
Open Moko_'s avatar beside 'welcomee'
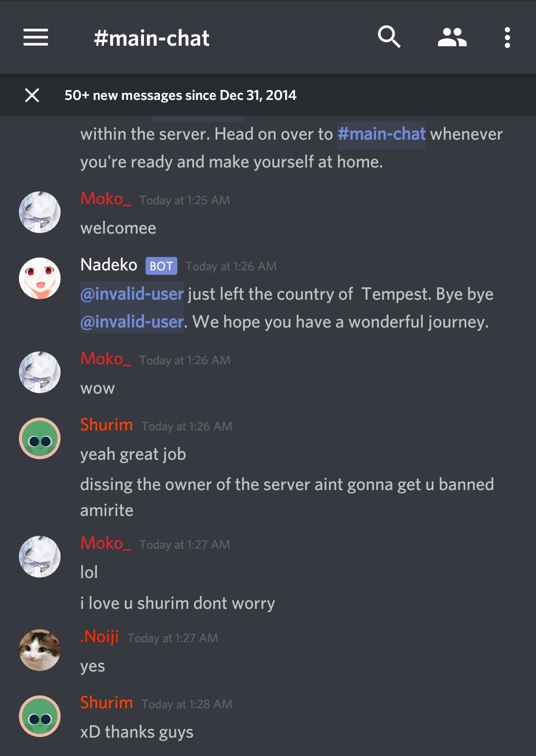(x=40, y=212)
